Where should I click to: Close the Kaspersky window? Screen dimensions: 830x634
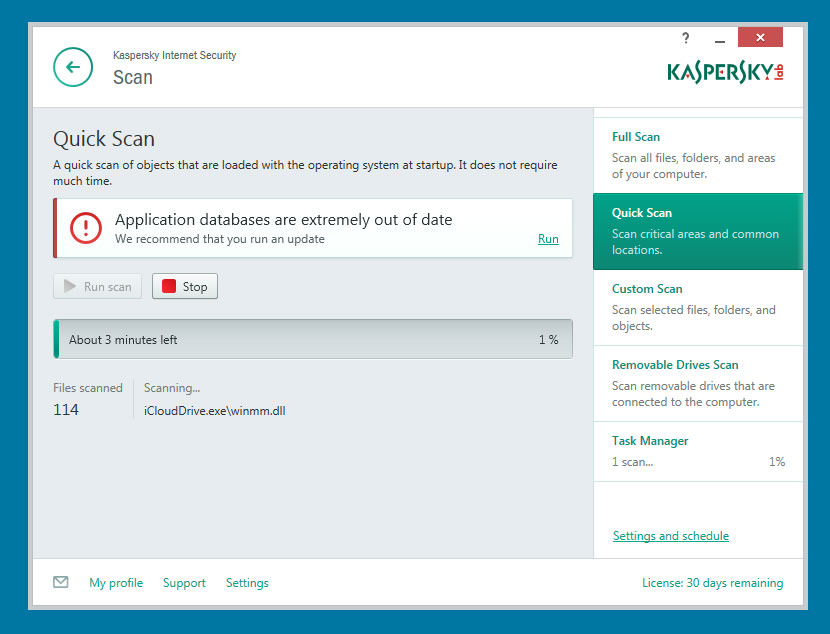760,37
